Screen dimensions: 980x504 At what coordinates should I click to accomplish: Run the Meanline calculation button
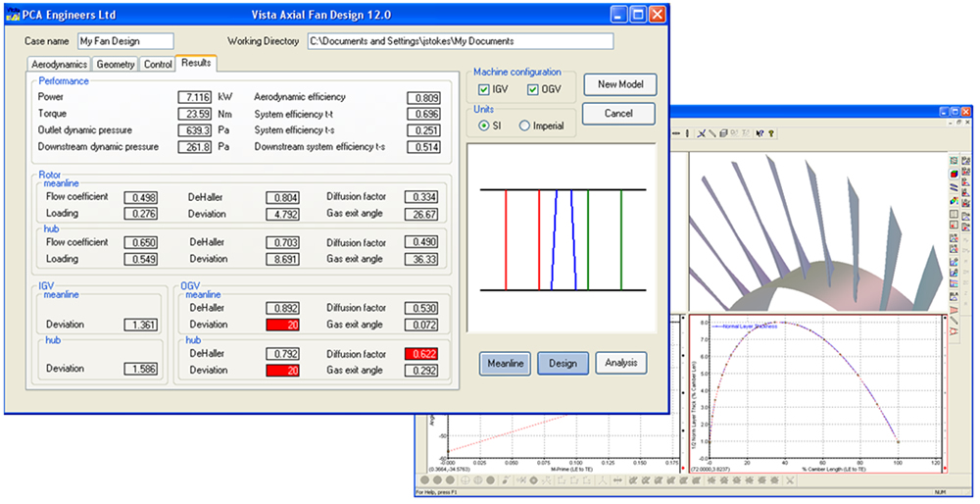(x=505, y=364)
